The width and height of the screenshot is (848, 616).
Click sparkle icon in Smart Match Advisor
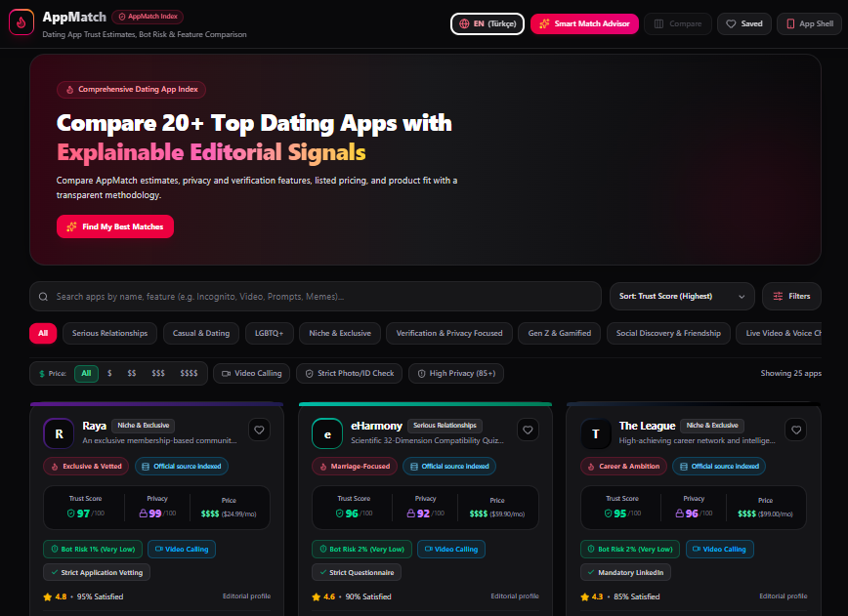pyautogui.click(x=544, y=23)
